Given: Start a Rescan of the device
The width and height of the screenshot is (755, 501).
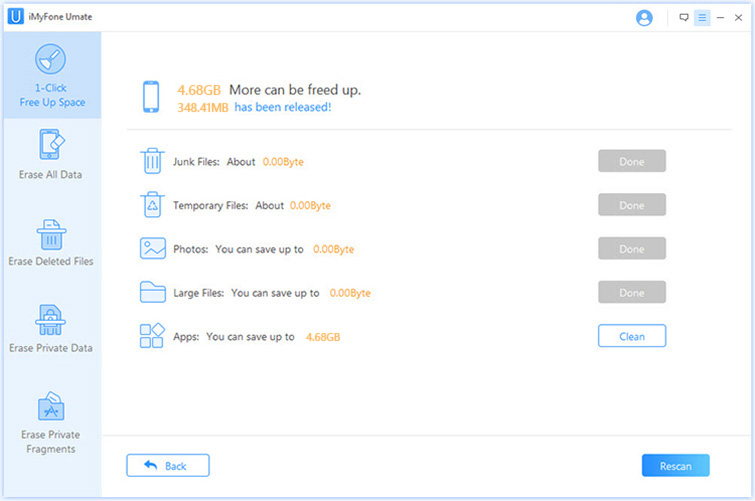Looking at the screenshot, I should [x=676, y=465].
